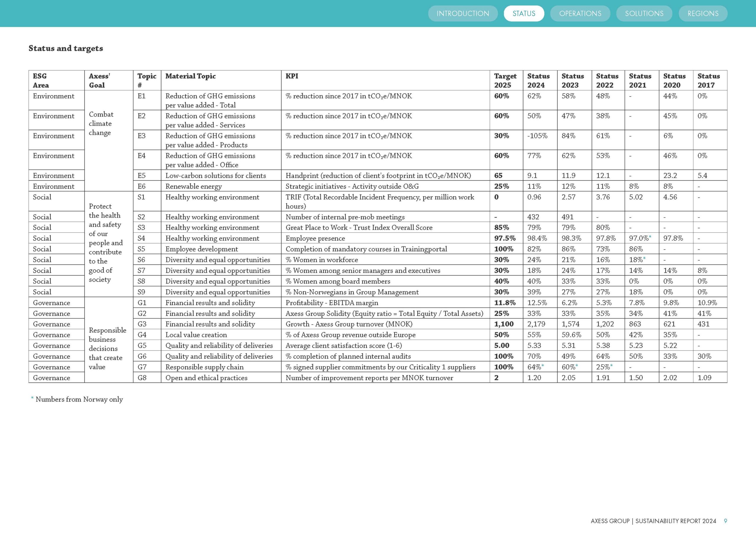Select Handprint target value 65
Screen dimensions: 756x535
pos(498,176)
